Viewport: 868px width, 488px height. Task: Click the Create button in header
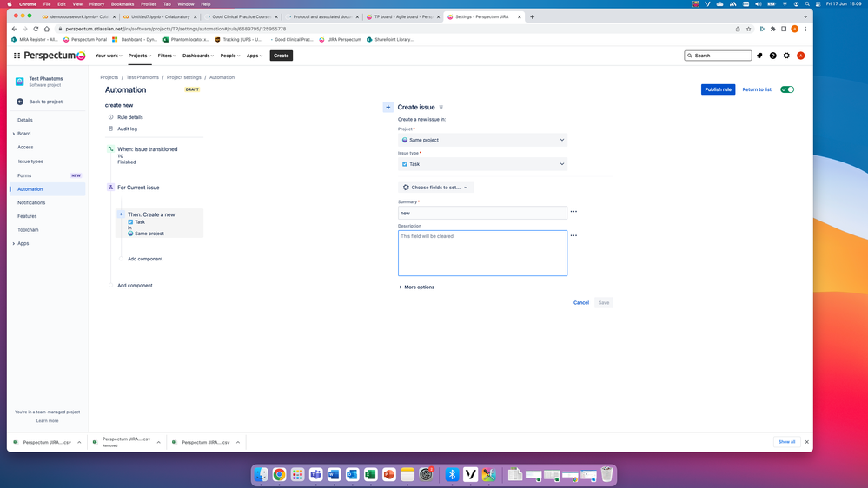click(282, 56)
